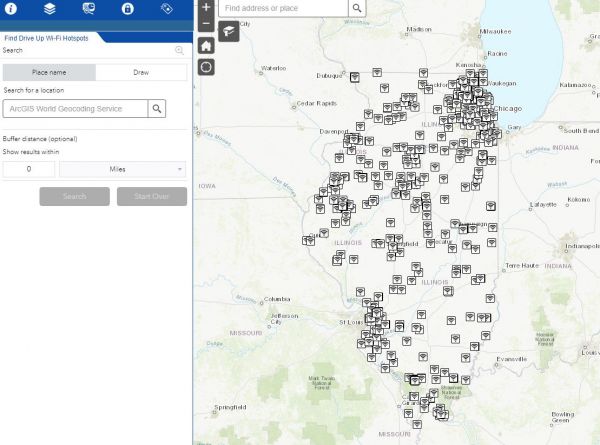
Task: Focus the ArcGIS World Geocoding Service field
Action: click(x=75, y=109)
